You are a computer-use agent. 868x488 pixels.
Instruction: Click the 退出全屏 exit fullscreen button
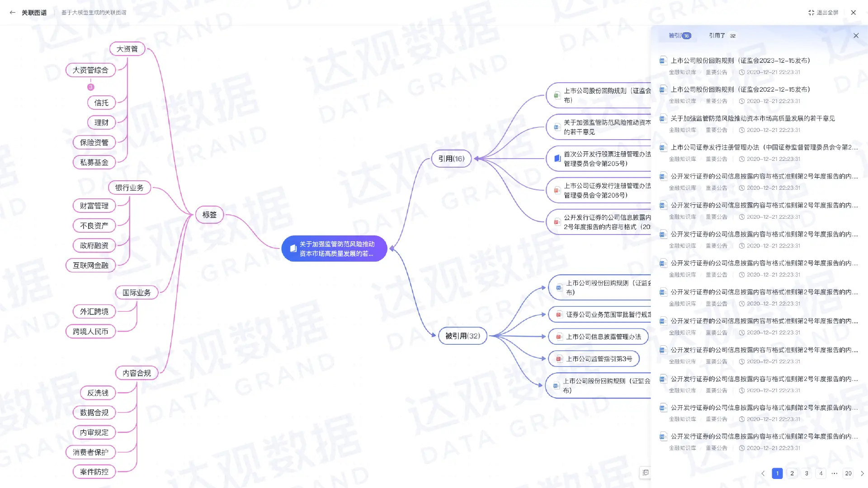click(823, 13)
